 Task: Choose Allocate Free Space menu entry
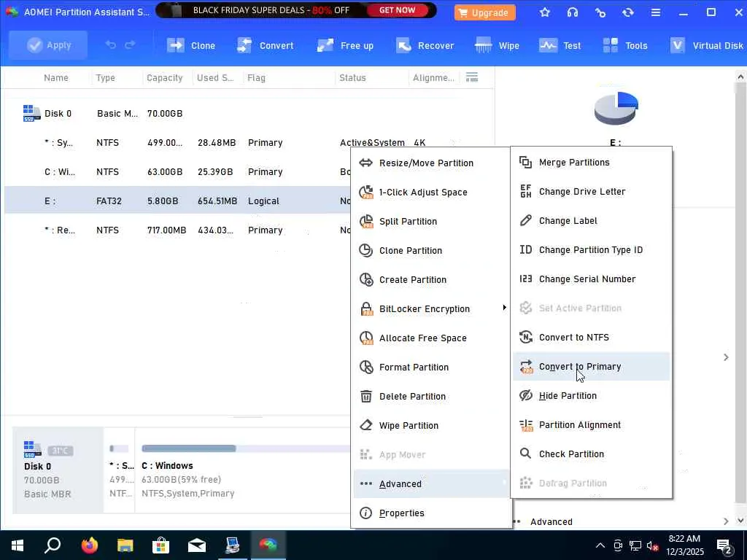[431, 338]
